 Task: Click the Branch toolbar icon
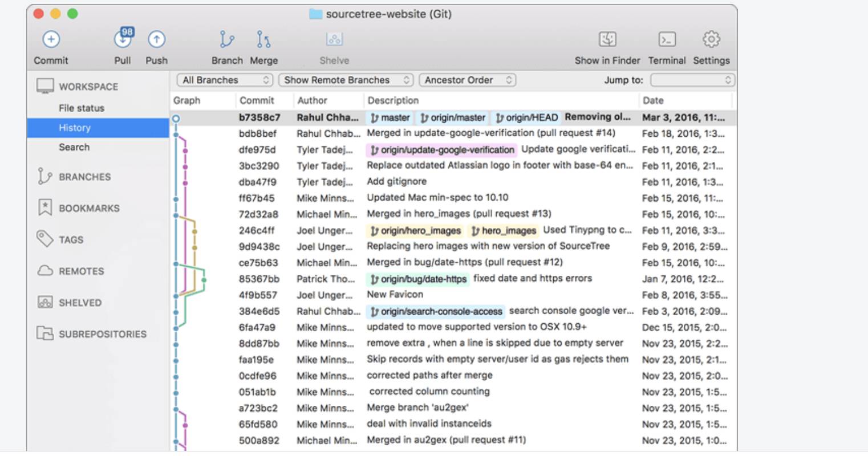[x=227, y=39]
